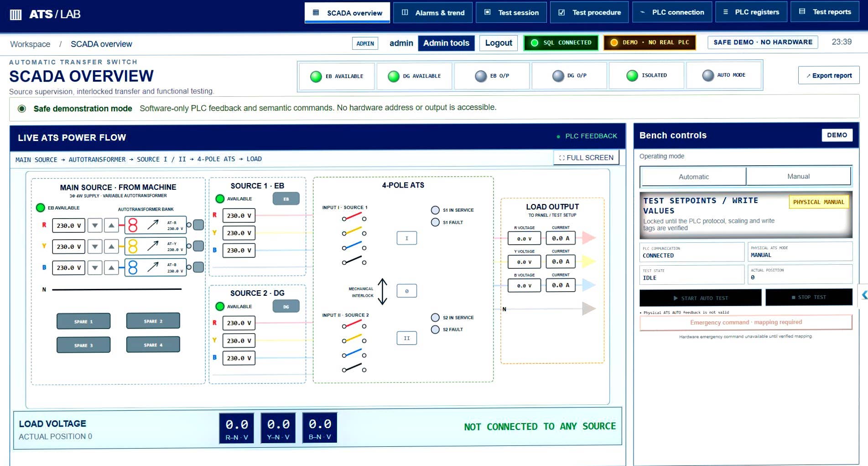Click the ATS position I button
This screenshot has height=466, width=868.
coord(406,238)
